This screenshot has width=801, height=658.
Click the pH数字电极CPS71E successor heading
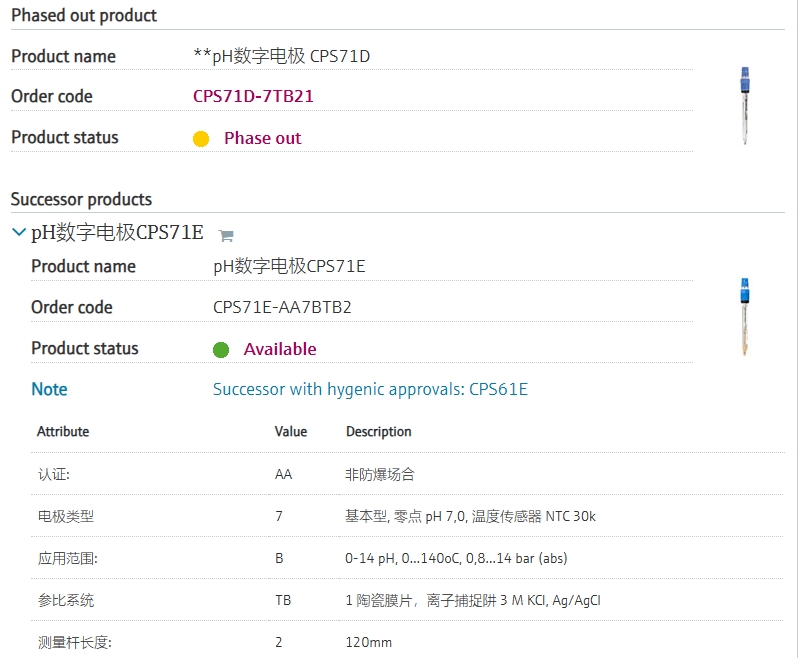pyautogui.click(x=117, y=233)
